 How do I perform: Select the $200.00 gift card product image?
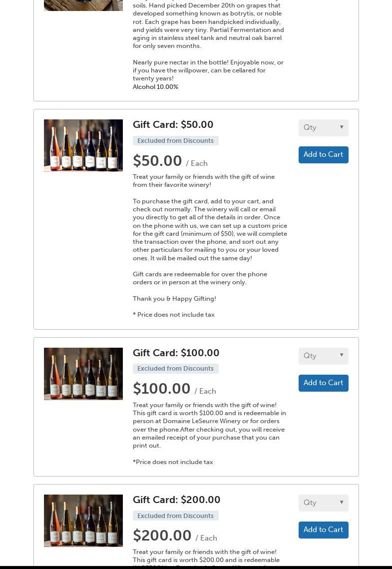[83, 521]
